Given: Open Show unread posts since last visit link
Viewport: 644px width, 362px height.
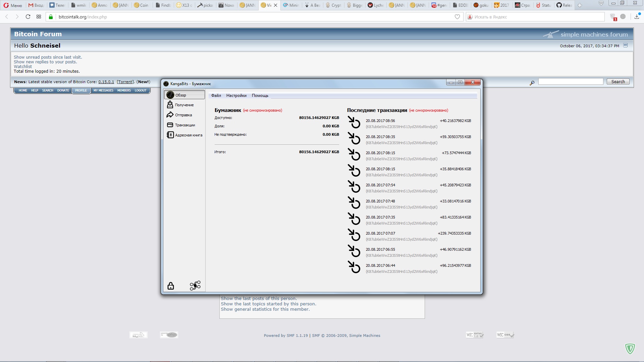Looking at the screenshot, I should pos(48,57).
